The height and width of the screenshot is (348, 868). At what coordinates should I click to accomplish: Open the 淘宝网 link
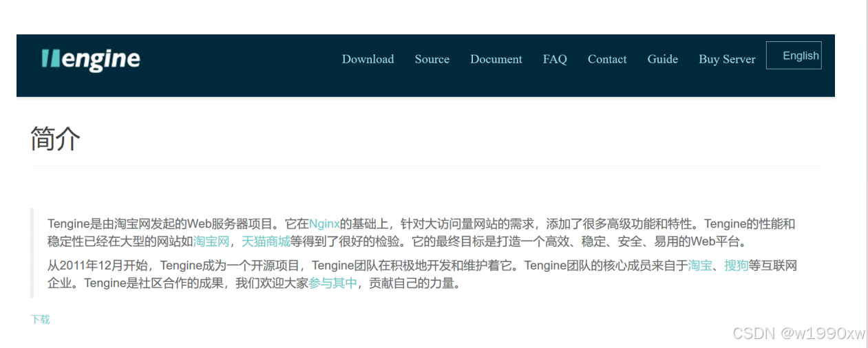click(x=211, y=241)
